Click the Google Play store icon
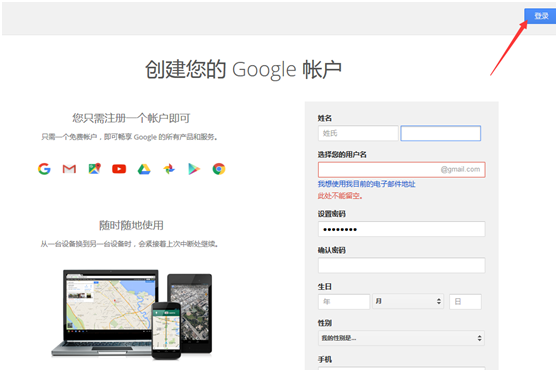 (x=194, y=169)
